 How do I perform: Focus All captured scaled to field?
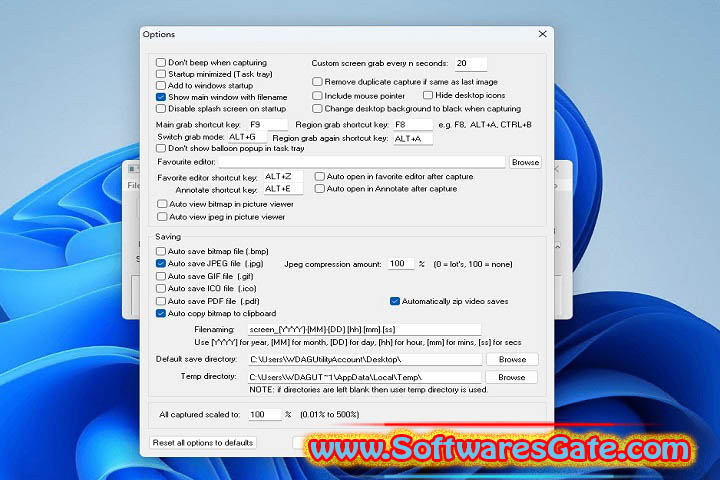coord(264,414)
